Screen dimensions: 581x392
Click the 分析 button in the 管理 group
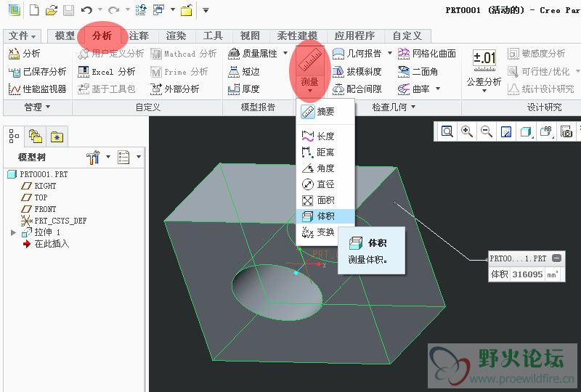click(24, 54)
